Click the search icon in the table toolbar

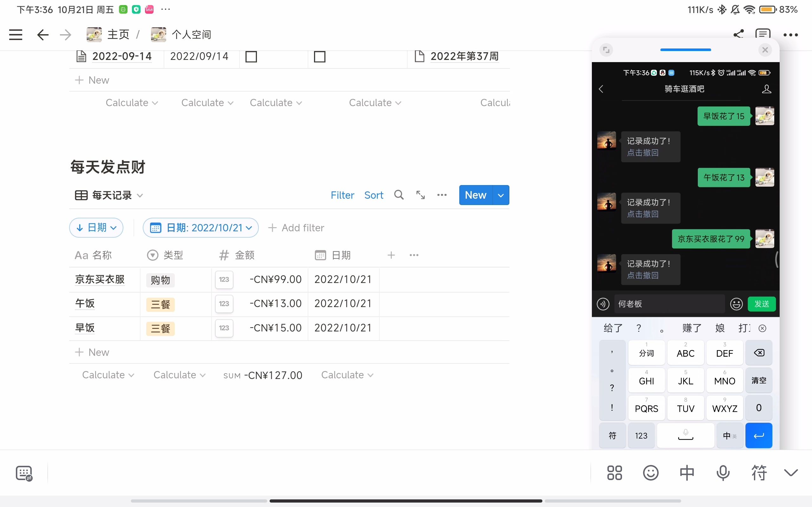(x=399, y=195)
